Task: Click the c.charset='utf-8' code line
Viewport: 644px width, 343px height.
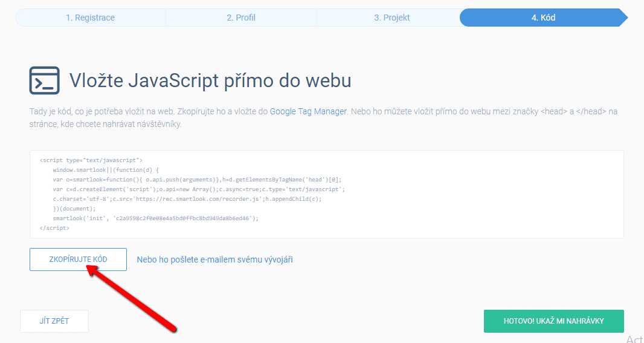Action: point(187,199)
